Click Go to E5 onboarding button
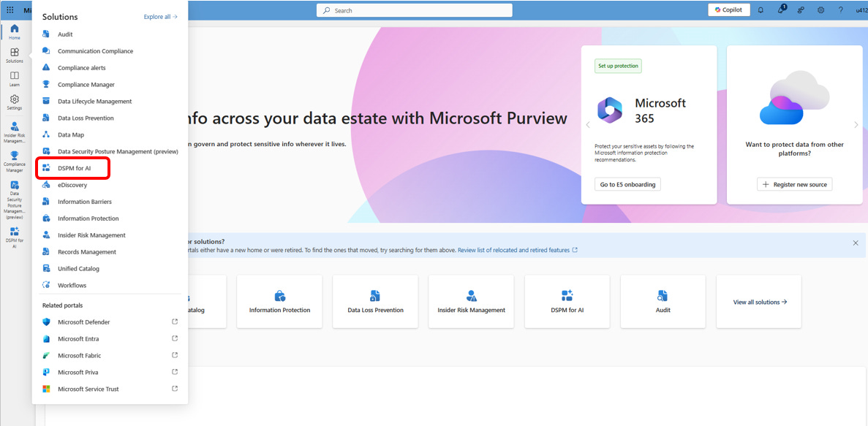 point(627,184)
